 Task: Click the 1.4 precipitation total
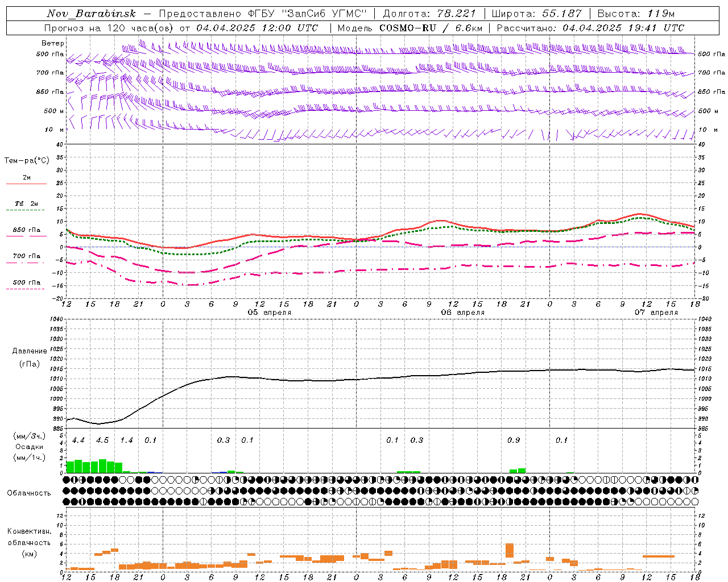point(126,440)
